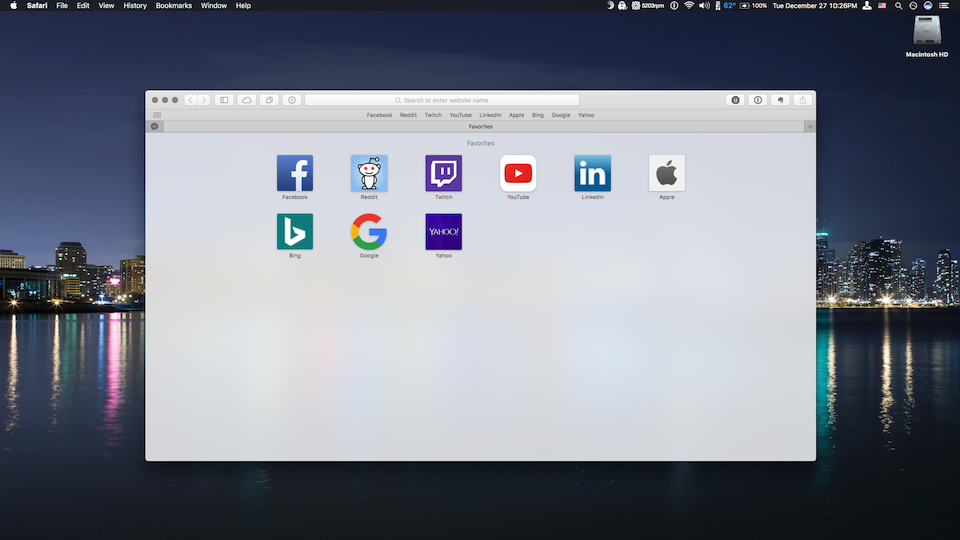The image size is (960, 540).
Task: Open the US flag input source menu
Action: click(882, 6)
